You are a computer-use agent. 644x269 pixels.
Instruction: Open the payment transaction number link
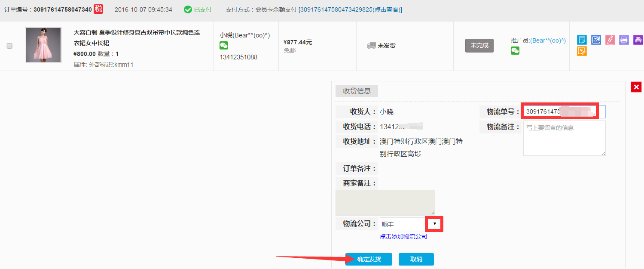click(x=350, y=9)
